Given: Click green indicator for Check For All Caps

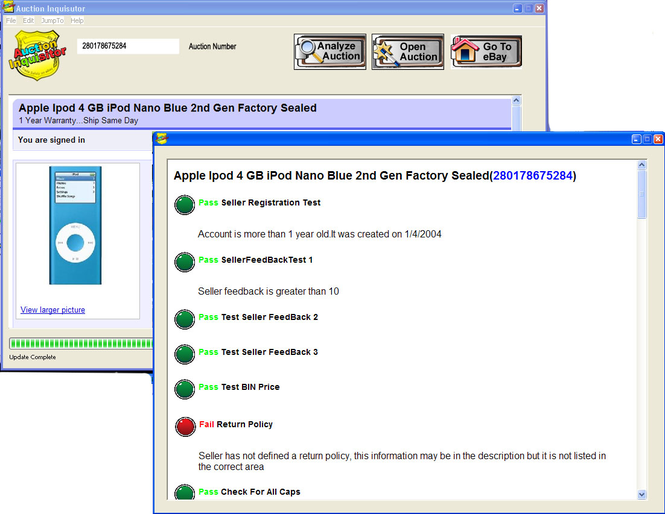Looking at the screenshot, I should 184,493.
